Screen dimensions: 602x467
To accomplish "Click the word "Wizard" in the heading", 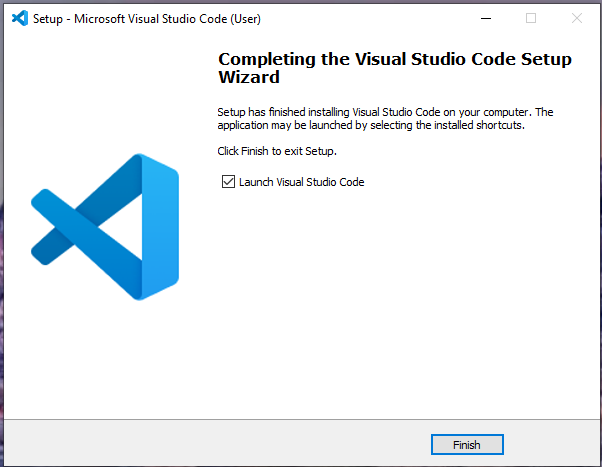I will click(249, 77).
